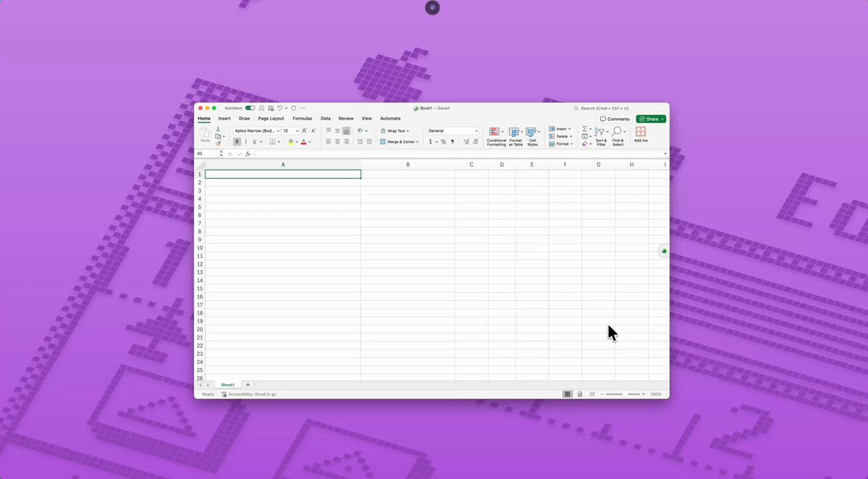This screenshot has width=868, height=479.
Task: Apply Percent Style number format
Action: point(443,142)
